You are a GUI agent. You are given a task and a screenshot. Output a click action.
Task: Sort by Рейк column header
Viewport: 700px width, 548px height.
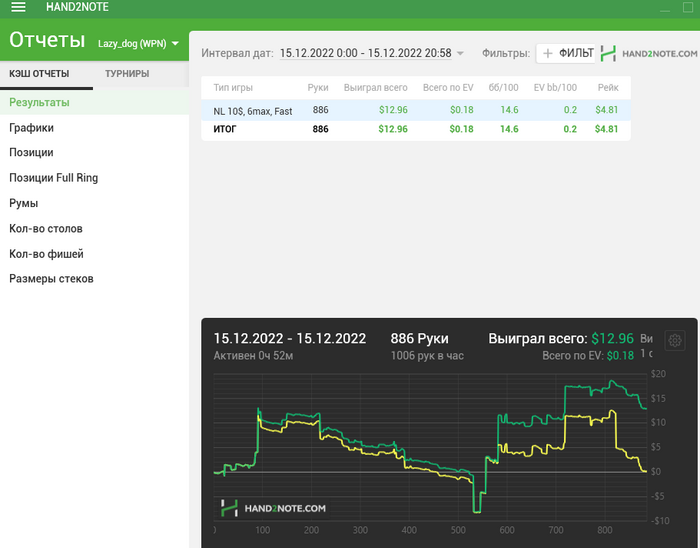(608, 87)
